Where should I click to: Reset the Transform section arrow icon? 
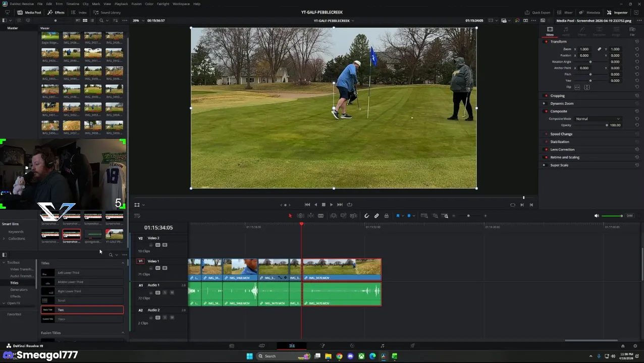coord(637,41)
